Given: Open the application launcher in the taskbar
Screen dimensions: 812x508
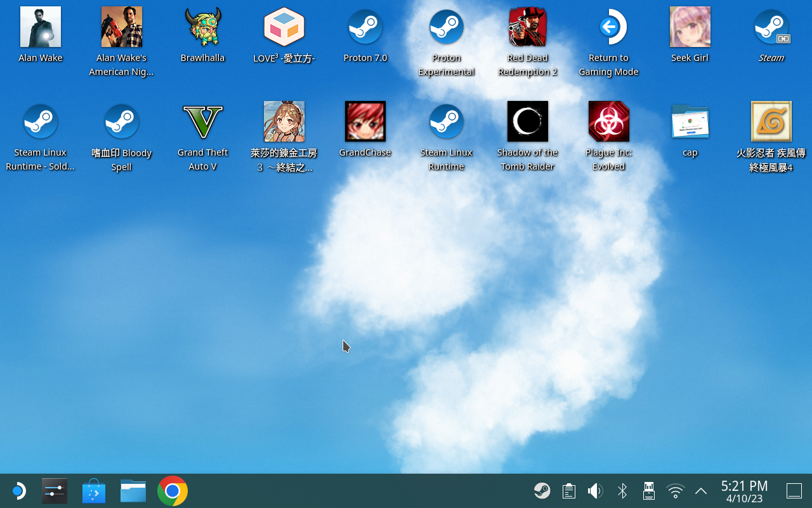Looking at the screenshot, I should [18, 491].
